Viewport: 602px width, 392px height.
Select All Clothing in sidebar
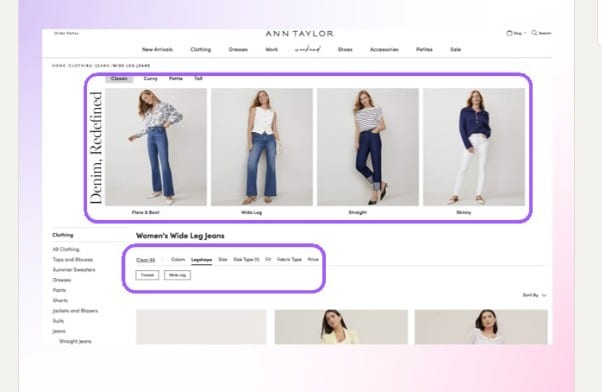pos(66,250)
